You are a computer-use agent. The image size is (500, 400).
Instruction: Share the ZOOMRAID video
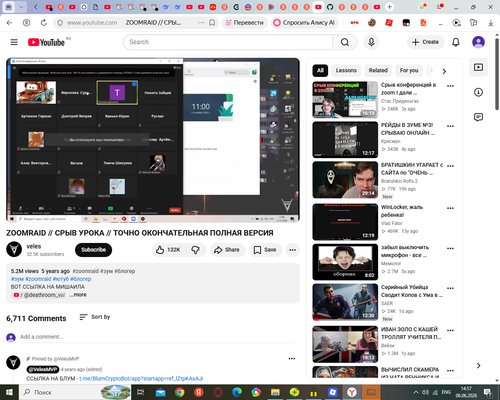[227, 250]
